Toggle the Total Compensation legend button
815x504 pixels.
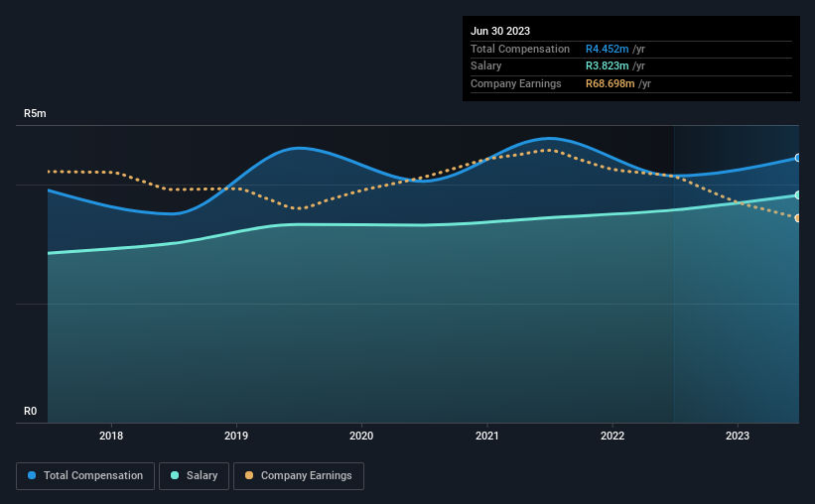pos(85,476)
